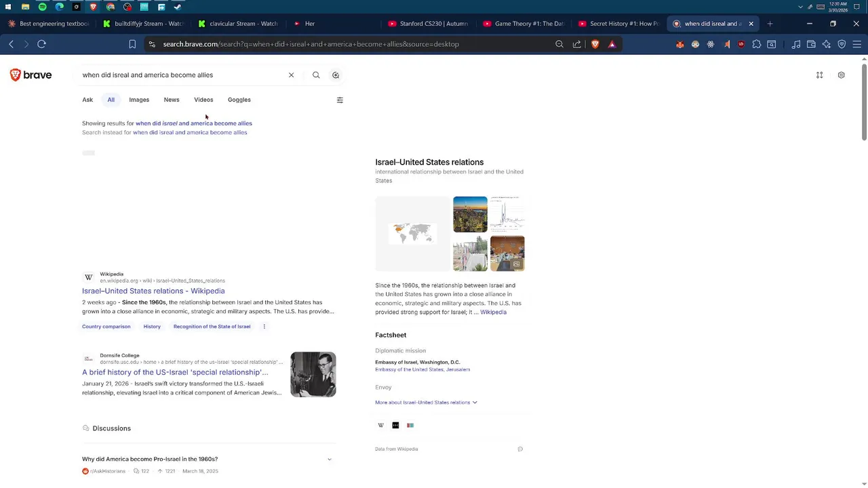Go back to the previous page

12,44
